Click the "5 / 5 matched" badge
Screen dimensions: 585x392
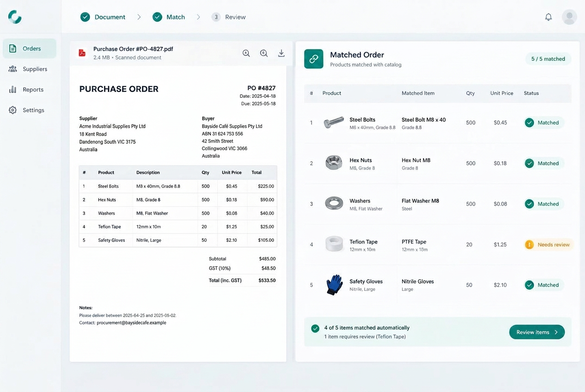548,59
